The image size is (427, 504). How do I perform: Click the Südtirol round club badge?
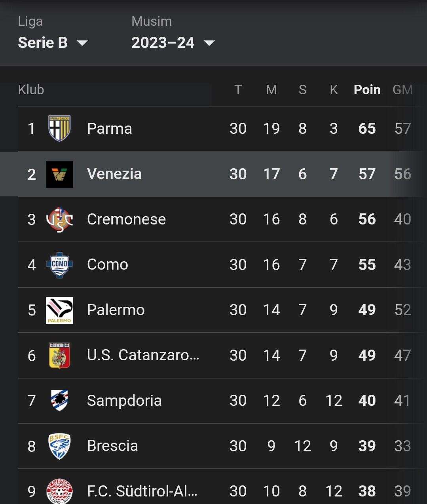(x=59, y=491)
